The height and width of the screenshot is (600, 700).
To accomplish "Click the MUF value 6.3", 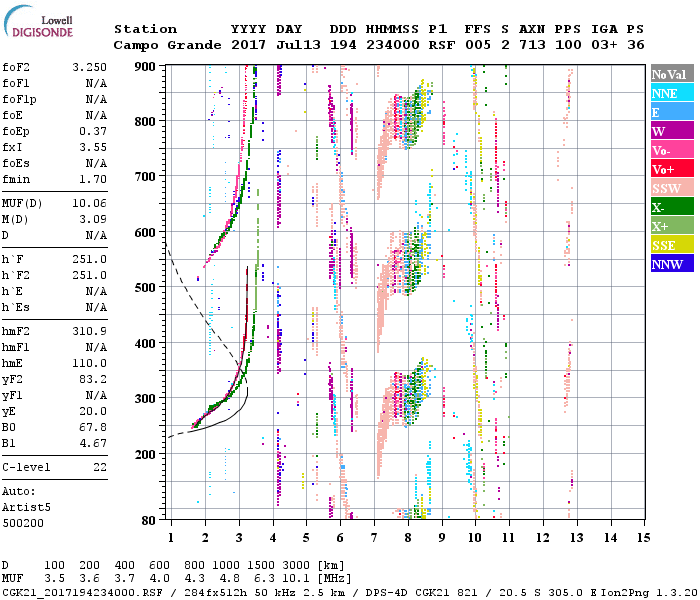I will (x=264, y=579).
